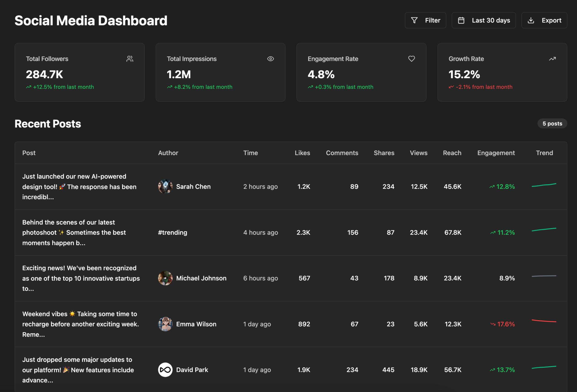The width and height of the screenshot is (577, 392).
Task: Click the infinity logo avatar next to David Park
Action: [x=165, y=370]
